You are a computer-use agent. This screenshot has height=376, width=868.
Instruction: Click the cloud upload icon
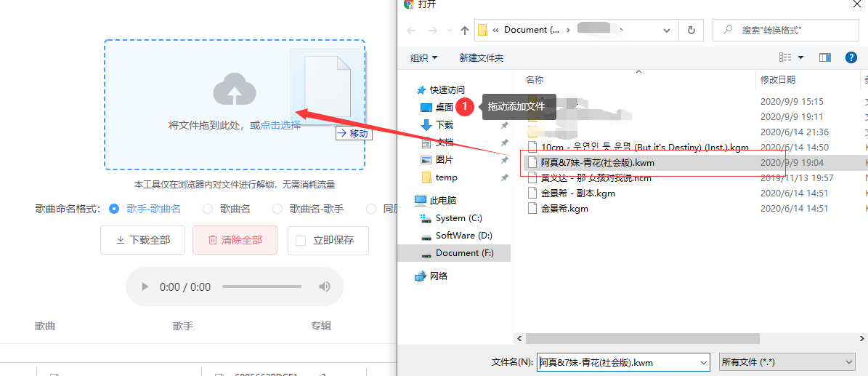(x=234, y=89)
